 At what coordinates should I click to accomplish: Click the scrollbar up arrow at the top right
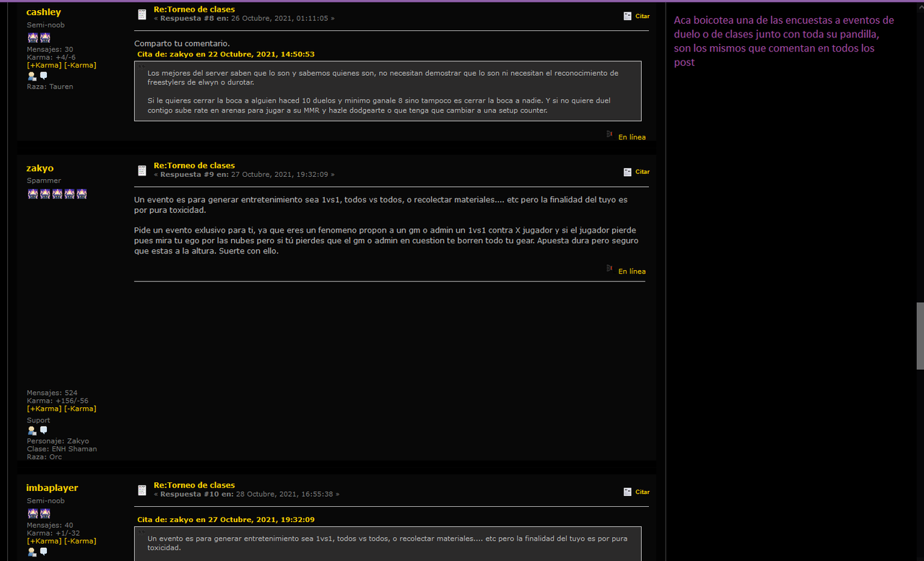click(x=920, y=7)
